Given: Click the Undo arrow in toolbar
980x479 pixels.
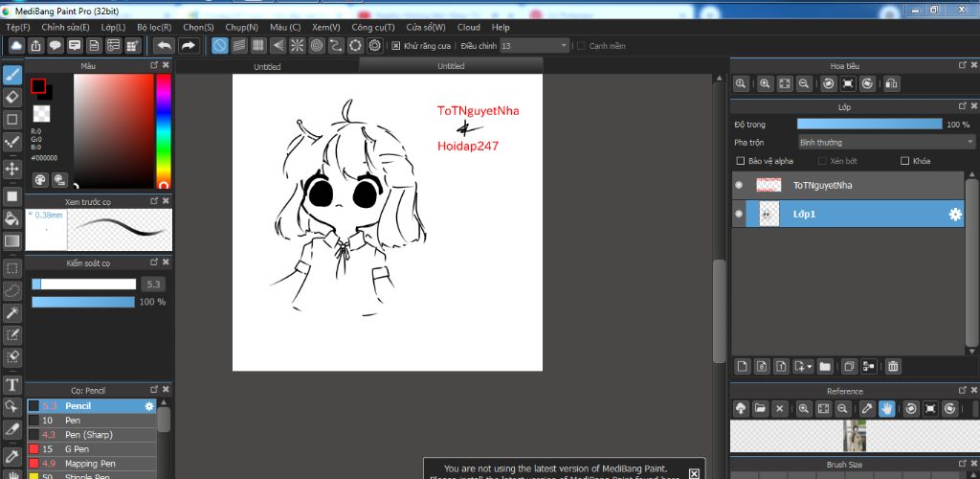Looking at the screenshot, I should click(x=165, y=46).
